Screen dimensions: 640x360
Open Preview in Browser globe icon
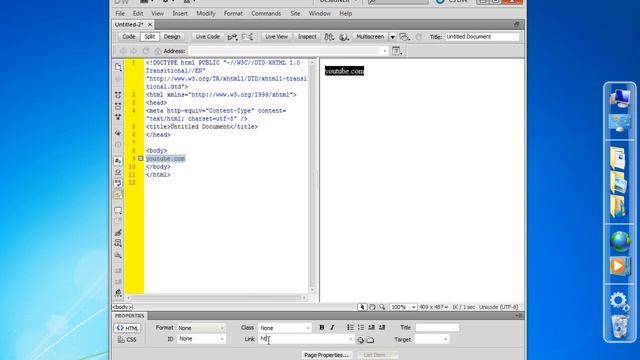[x=344, y=37]
